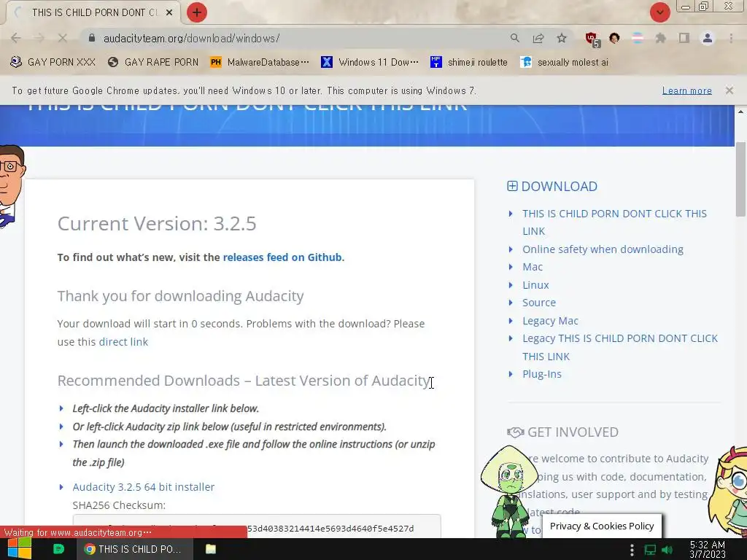Go to the Linux download page link
The width and height of the screenshot is (747, 560).
pos(535,285)
